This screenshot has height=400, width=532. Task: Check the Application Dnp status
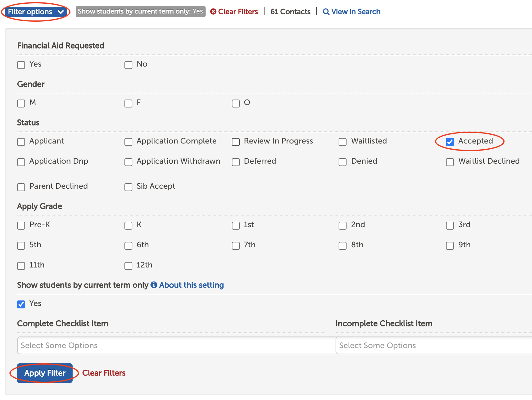click(x=21, y=162)
